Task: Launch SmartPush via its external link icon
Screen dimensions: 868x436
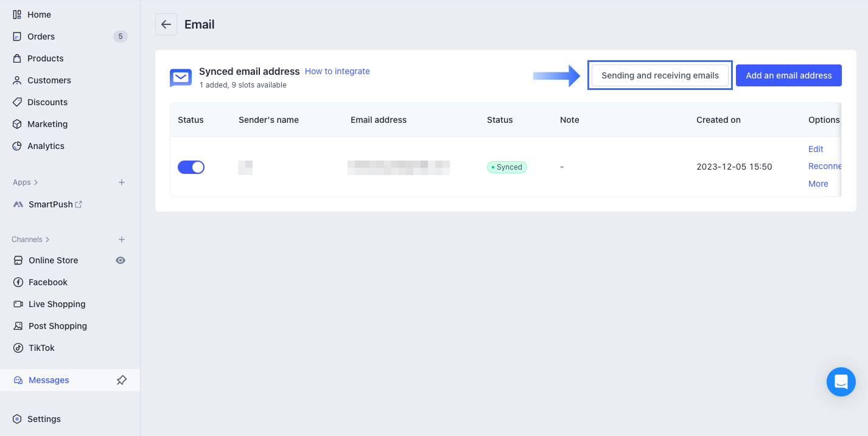Action: pos(79,204)
